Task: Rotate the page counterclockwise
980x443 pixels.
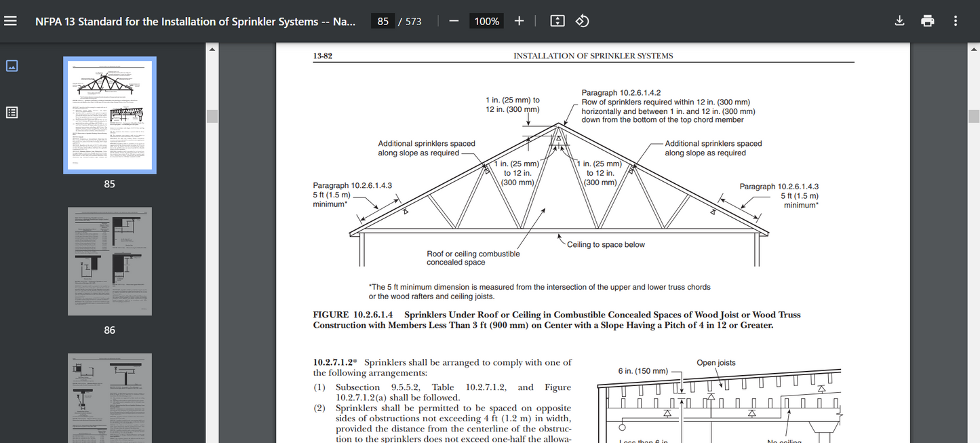Action: pyautogui.click(x=582, y=20)
